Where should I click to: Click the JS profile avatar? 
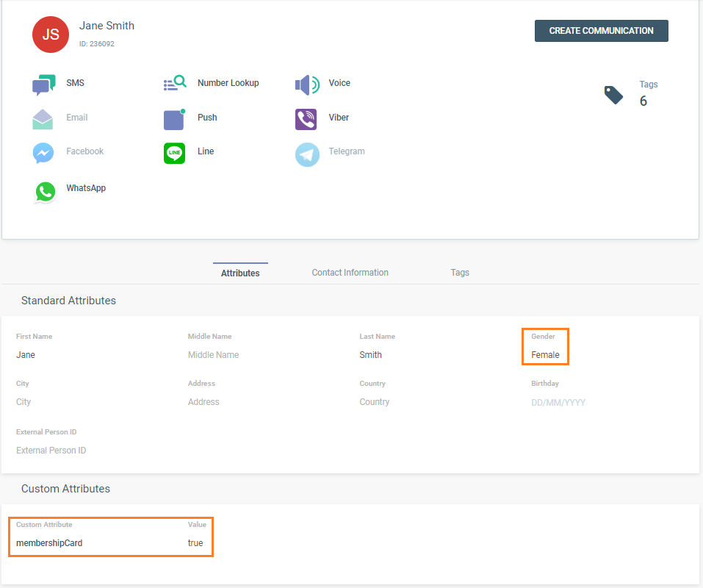(51, 35)
